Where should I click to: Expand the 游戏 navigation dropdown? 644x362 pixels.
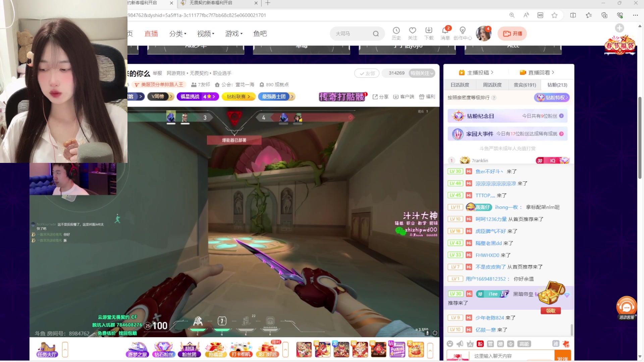tap(234, 34)
